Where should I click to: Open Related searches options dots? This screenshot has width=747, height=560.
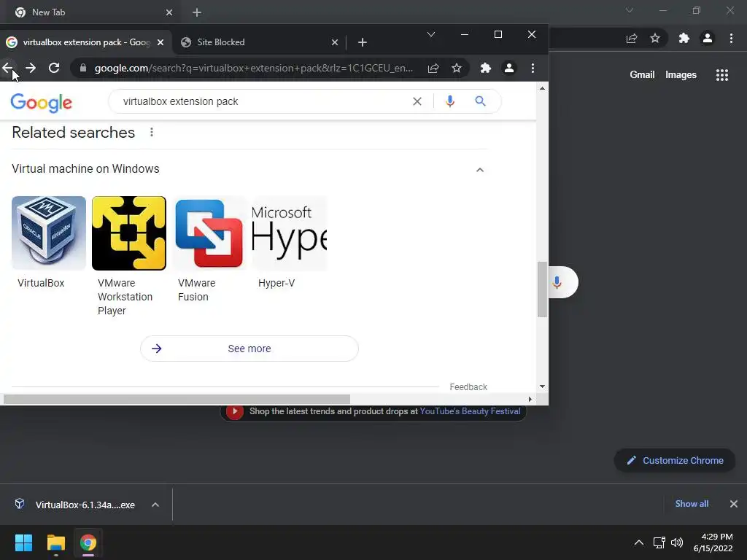coord(152,133)
